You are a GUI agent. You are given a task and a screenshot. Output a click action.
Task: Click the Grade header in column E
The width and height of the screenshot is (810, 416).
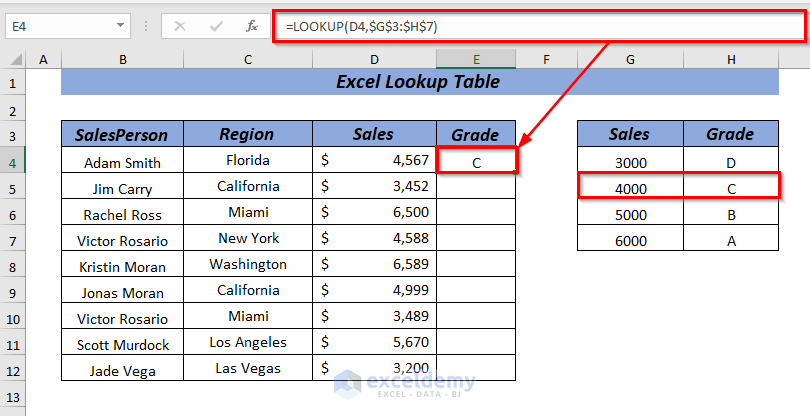[476, 134]
